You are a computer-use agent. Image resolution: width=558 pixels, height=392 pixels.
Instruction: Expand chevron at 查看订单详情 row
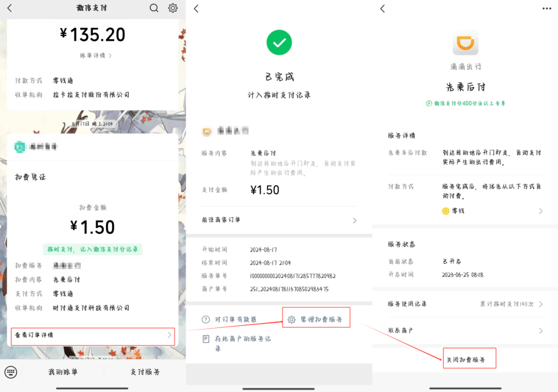[x=169, y=335]
